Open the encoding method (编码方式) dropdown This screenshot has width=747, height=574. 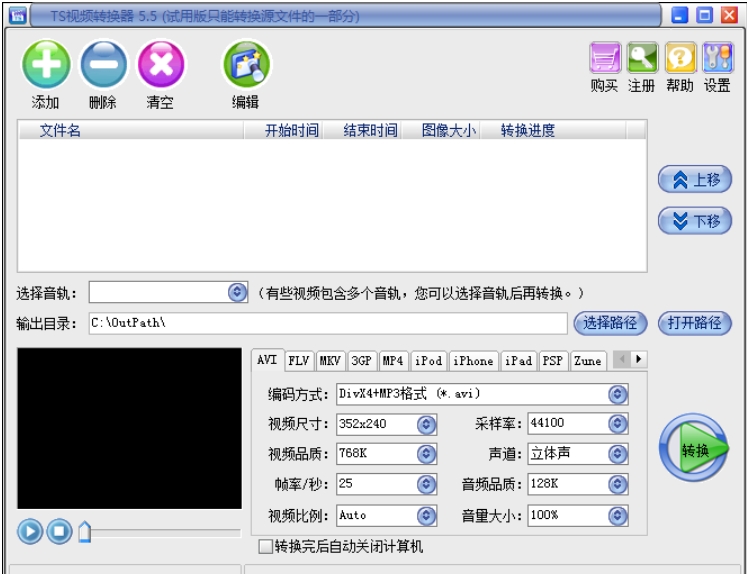(617, 394)
